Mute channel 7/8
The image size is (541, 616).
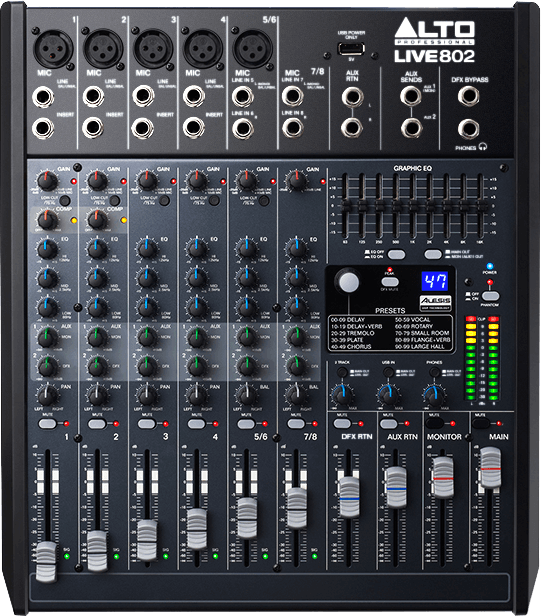[x=296, y=424]
